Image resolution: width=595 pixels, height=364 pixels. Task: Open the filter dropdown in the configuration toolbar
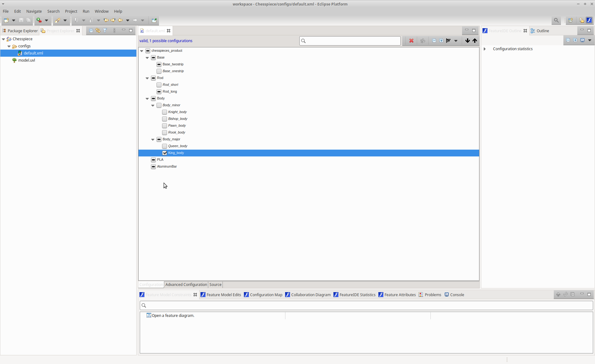click(x=456, y=41)
